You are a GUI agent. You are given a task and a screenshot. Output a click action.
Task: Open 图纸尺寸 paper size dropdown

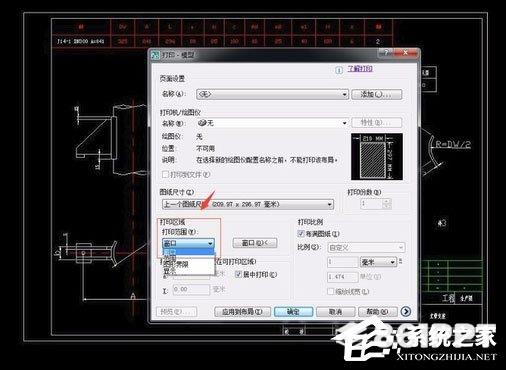pos(248,204)
